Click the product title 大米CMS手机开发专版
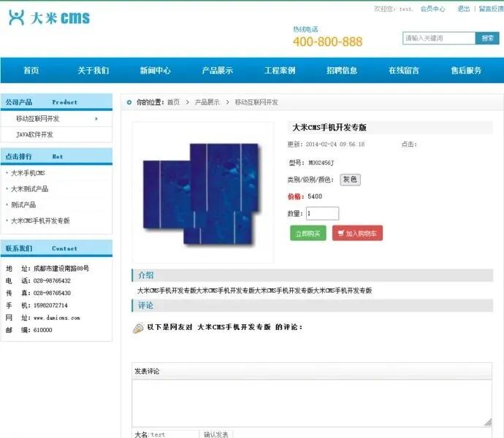The image size is (504, 438). pos(329,128)
